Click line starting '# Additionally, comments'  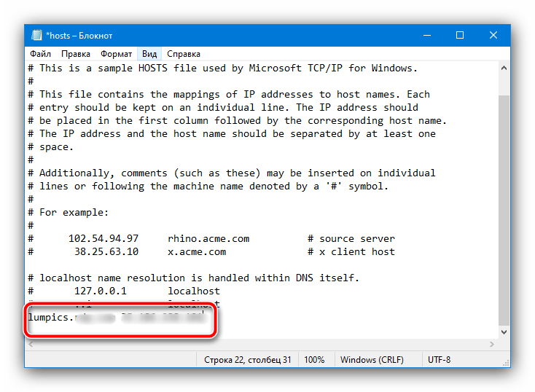(232, 173)
